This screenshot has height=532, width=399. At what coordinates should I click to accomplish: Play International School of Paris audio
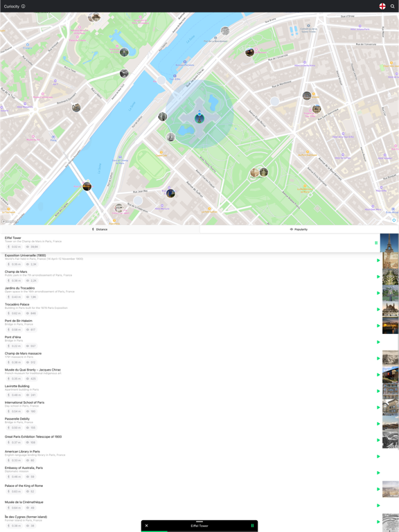coord(378,407)
